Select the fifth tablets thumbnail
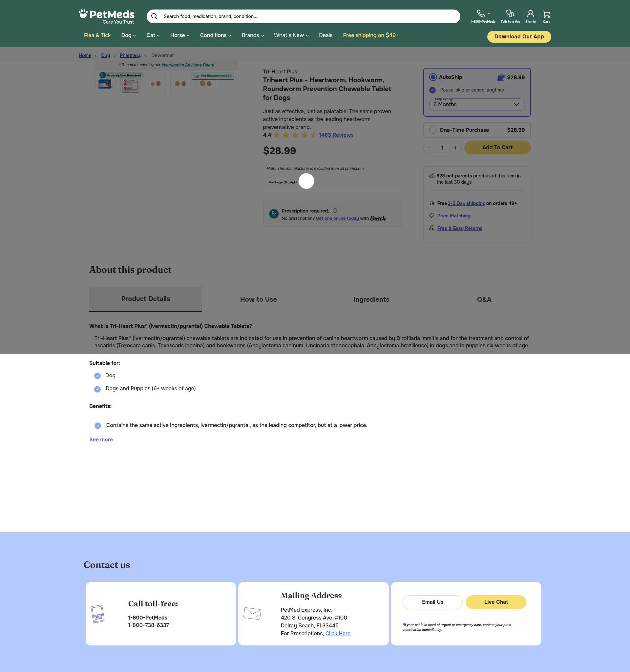The width and height of the screenshot is (630, 672). [x=206, y=84]
